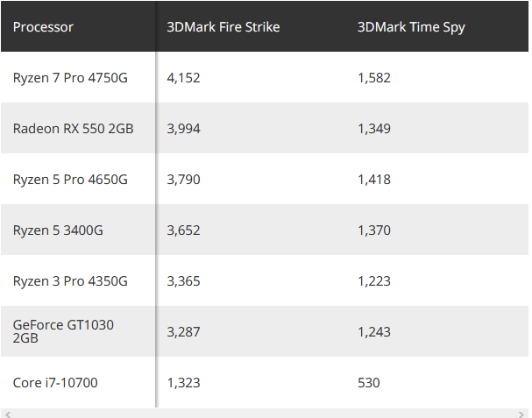Click the Fire Strike score 3,652

tap(183, 230)
